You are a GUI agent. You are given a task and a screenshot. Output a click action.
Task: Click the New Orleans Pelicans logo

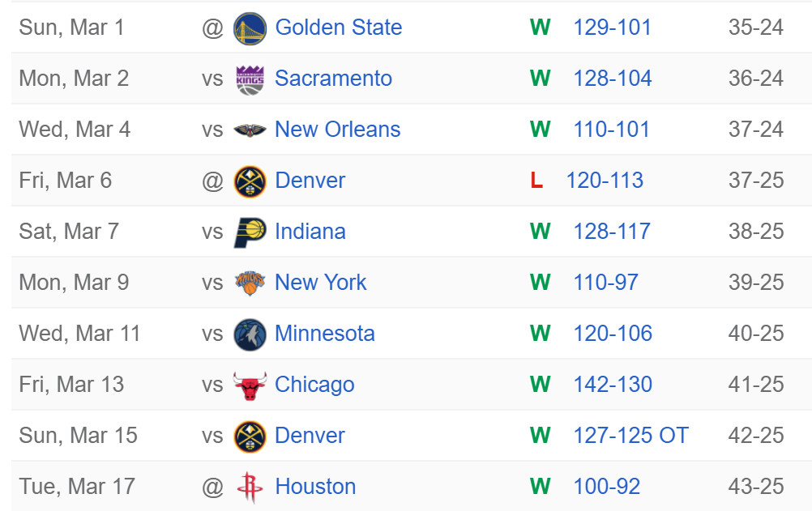pyautogui.click(x=250, y=130)
